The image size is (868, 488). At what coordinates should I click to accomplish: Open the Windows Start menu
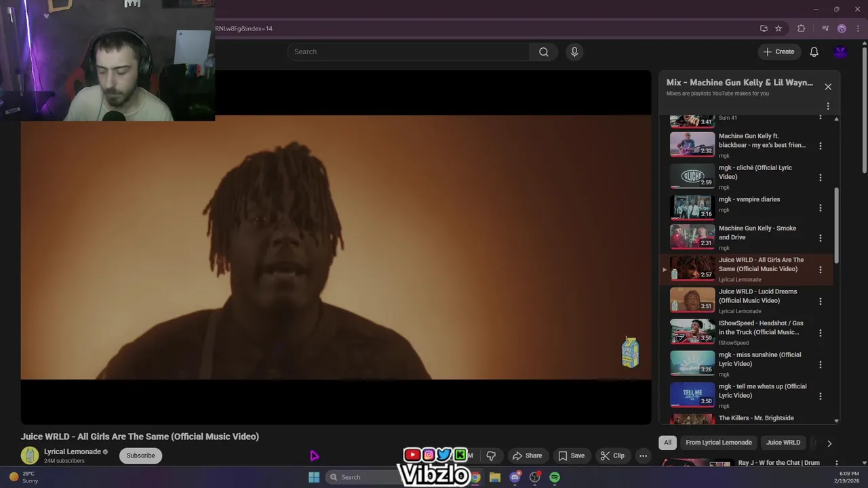(x=314, y=477)
